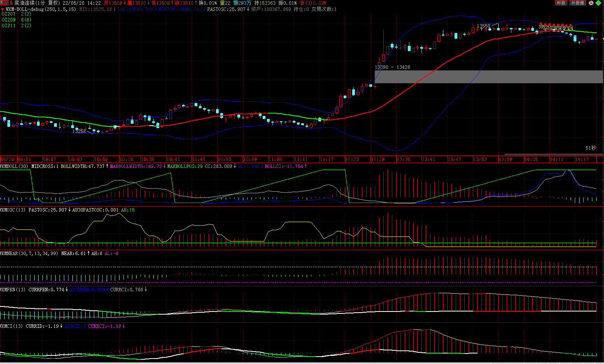Select the WXM-BOLL-debug(250,1.5,15) indicator label
Image resolution: width=604 pixels, height=364 pixels.
[41, 9]
